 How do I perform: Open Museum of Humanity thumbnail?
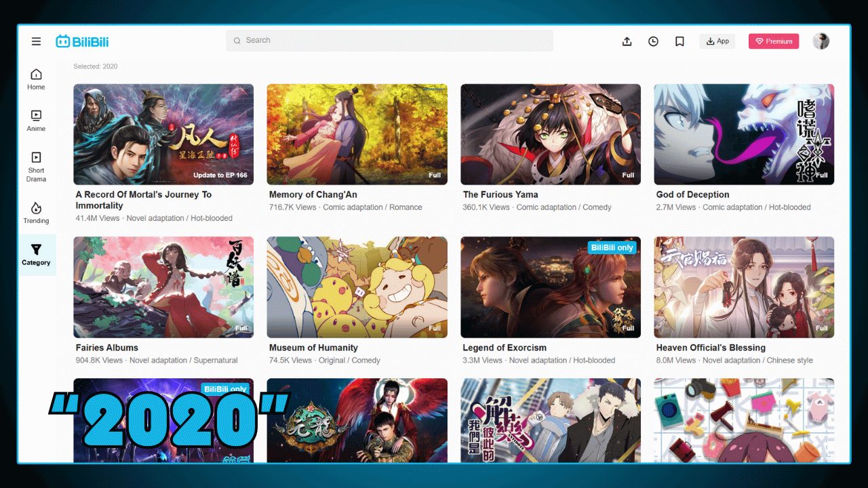tap(357, 287)
